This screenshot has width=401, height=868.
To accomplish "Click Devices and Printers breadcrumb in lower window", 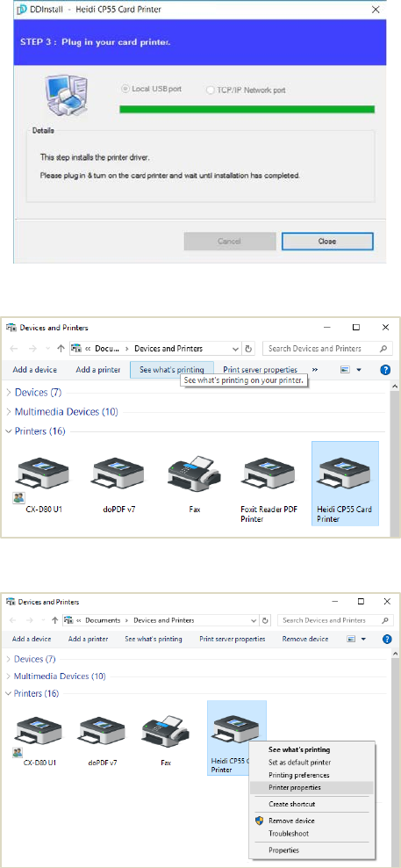I will click(x=164, y=620).
